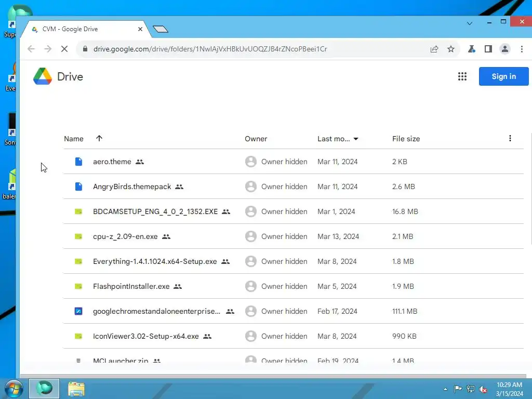This screenshot has height=399, width=532.
Task: Open Chrome Labs flask icon
Action: 471,49
